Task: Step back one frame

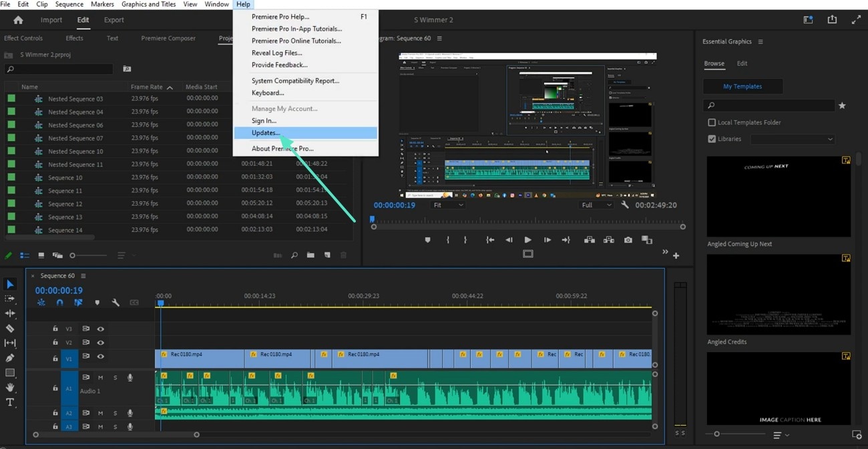Action: pos(509,240)
